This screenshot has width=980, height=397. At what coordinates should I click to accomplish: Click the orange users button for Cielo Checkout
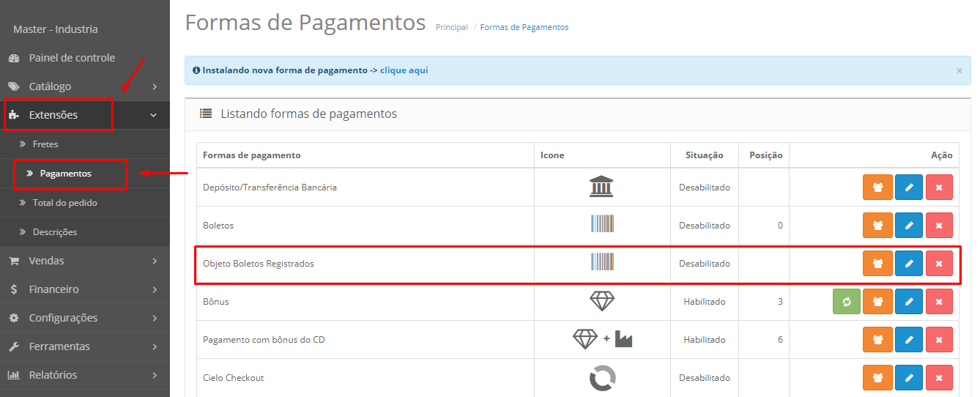877,378
